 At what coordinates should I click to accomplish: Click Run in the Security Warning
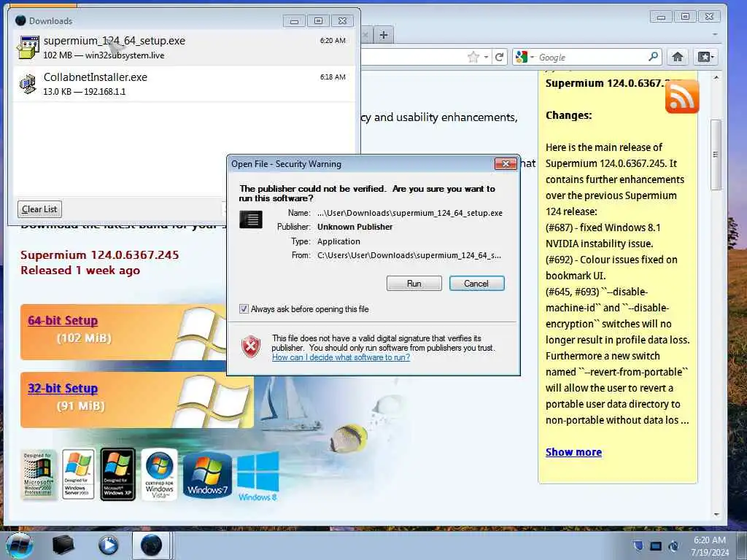point(414,284)
